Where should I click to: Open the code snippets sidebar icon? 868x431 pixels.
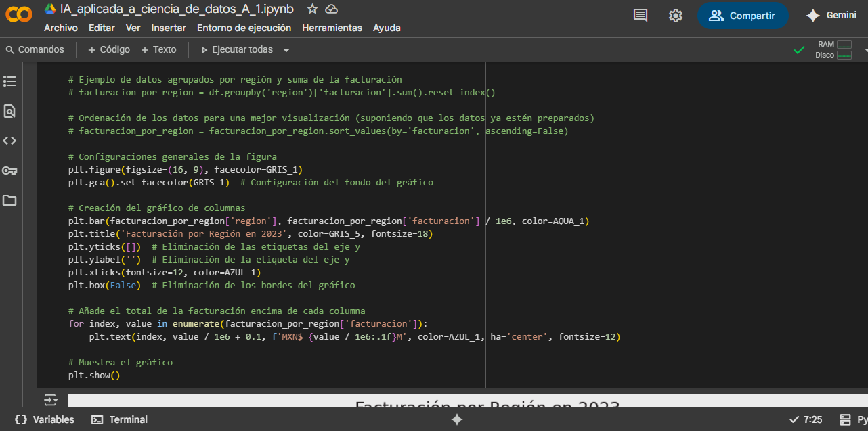point(9,141)
